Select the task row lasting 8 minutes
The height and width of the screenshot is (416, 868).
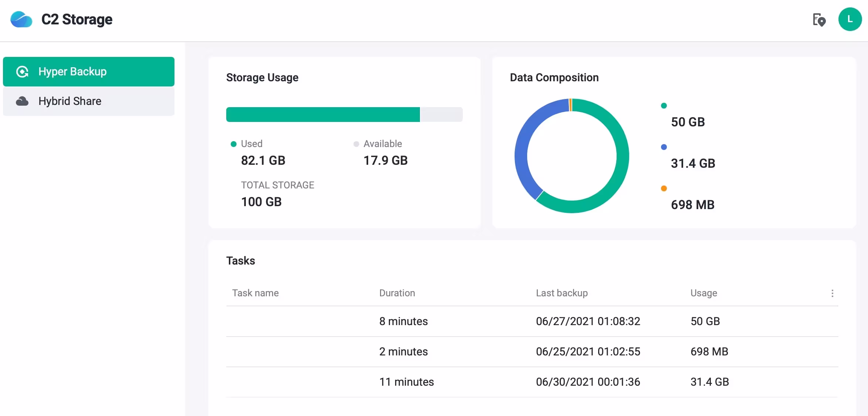[x=403, y=321]
